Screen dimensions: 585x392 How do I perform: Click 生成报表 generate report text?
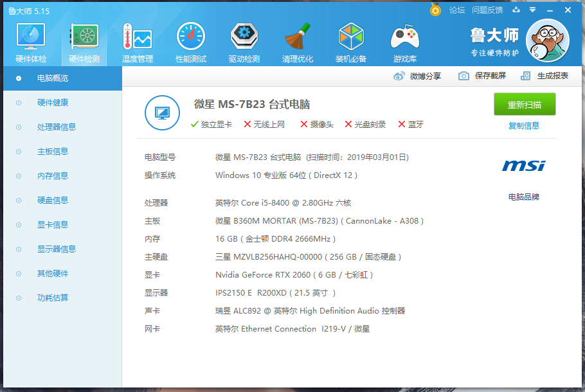coord(553,76)
